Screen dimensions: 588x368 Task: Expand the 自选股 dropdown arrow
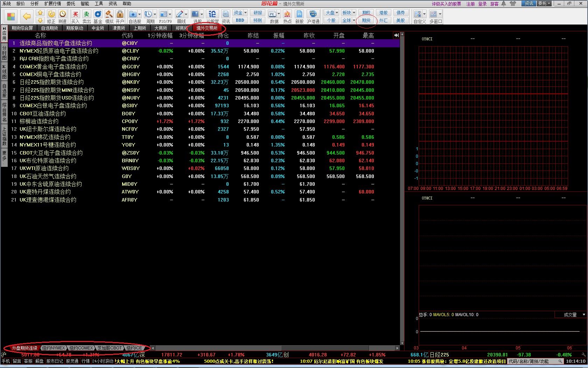139,14
